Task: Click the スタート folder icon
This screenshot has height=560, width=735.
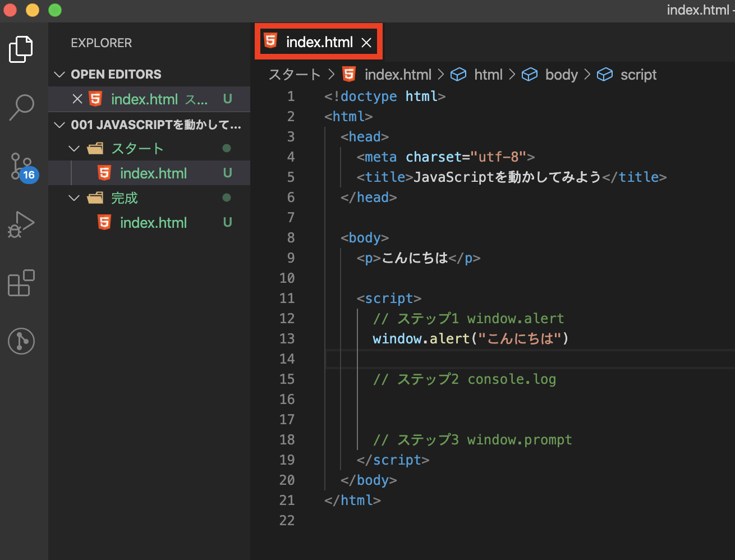Action: (95, 149)
